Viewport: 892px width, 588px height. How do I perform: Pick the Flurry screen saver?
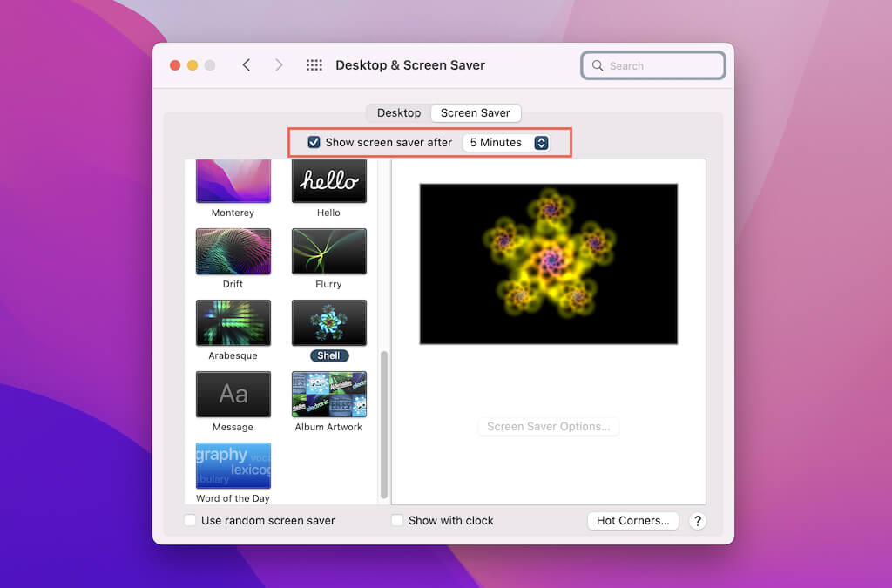click(x=328, y=252)
